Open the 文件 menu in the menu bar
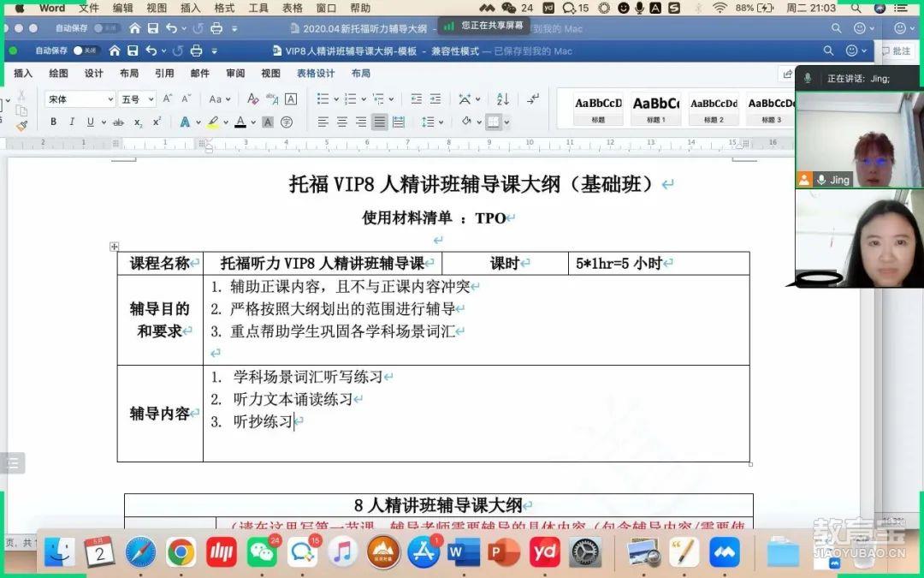The height and width of the screenshot is (578, 924). point(89,9)
